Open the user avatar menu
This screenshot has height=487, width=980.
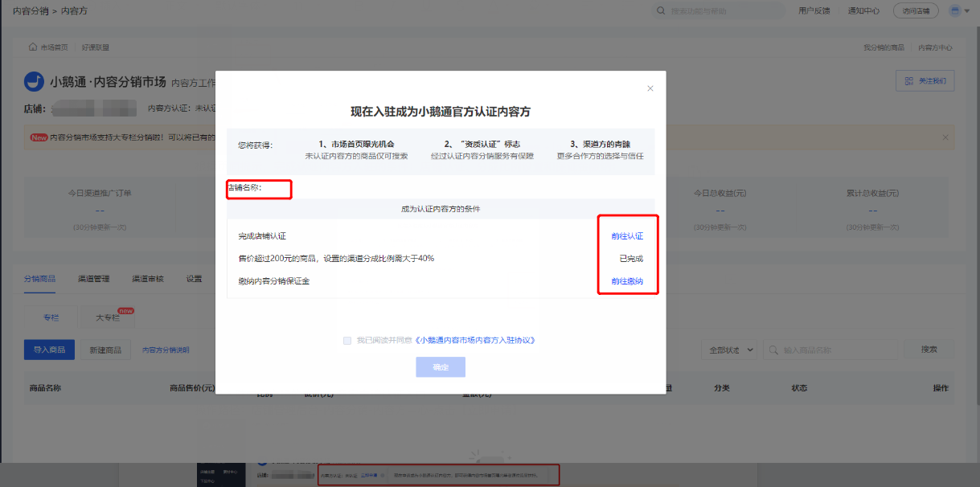(x=959, y=11)
